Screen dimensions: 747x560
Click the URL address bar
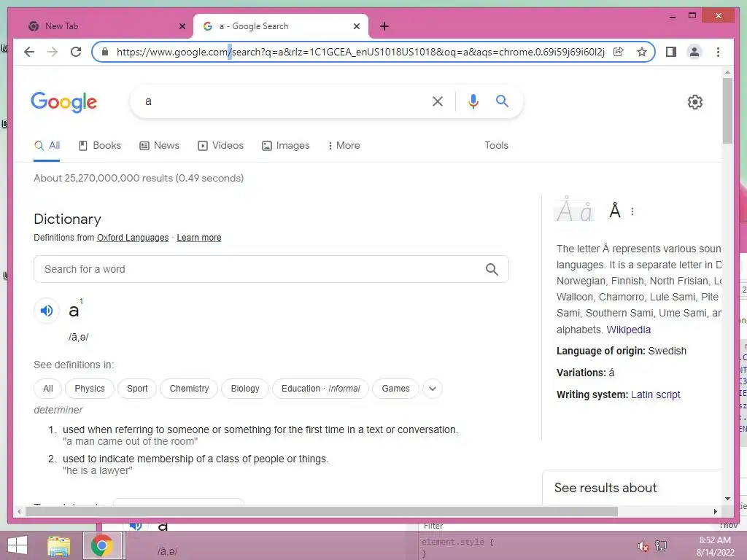[360, 52]
